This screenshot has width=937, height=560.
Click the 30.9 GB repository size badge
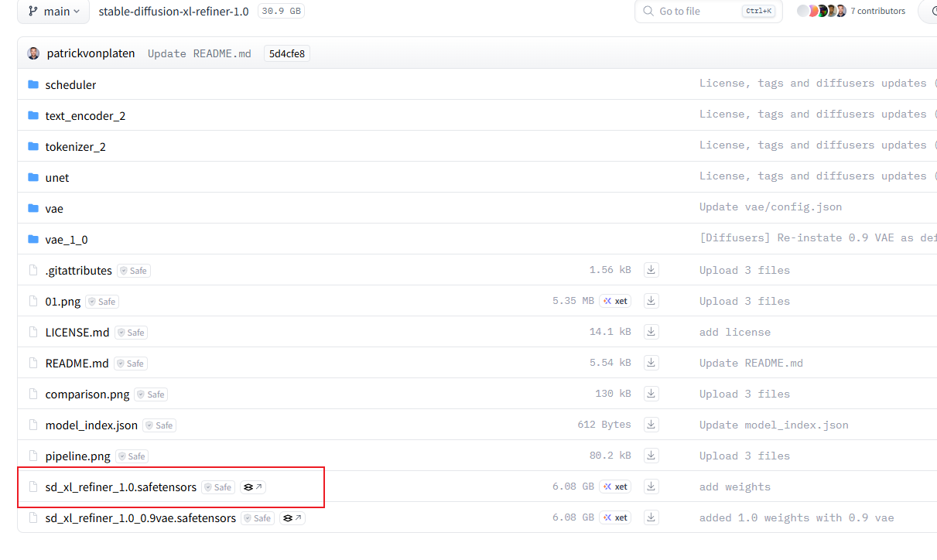click(x=280, y=12)
